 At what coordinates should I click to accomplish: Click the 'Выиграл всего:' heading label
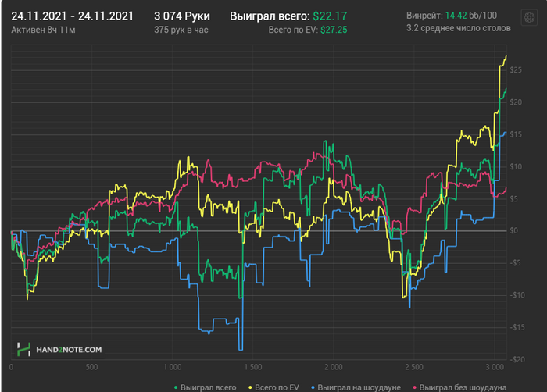pos(270,16)
